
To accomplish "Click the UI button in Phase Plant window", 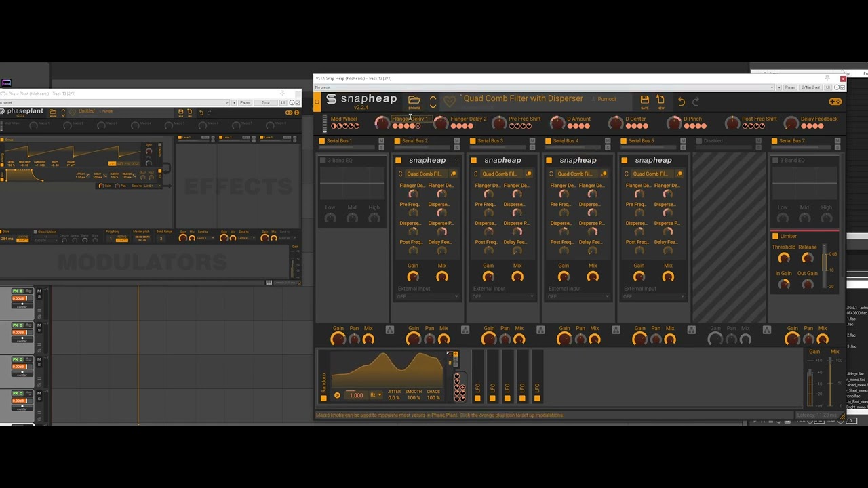I will click(x=283, y=103).
